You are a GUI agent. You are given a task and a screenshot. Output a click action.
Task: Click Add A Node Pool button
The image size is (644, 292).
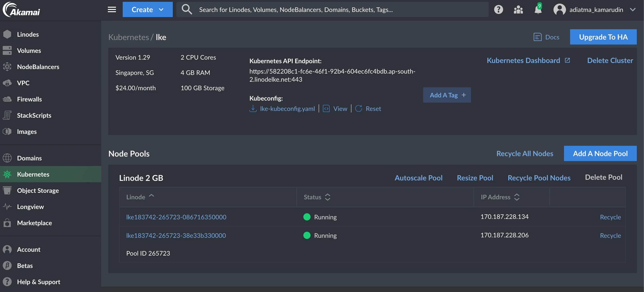coord(600,153)
